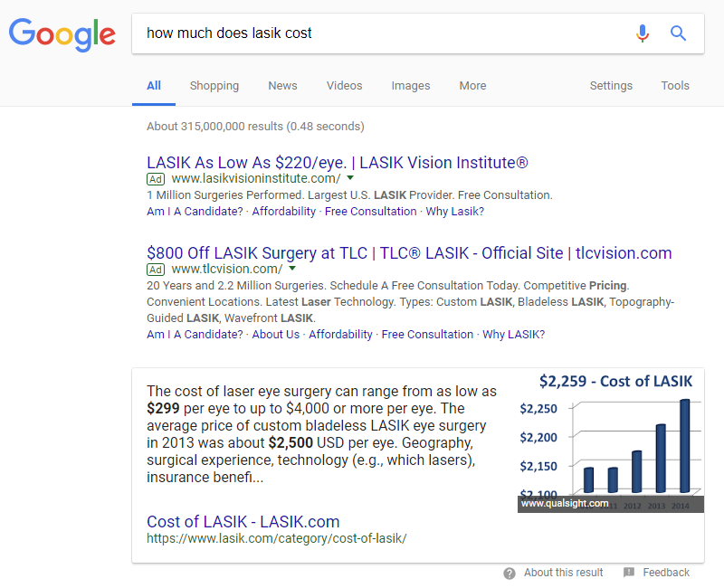724x588 pixels.
Task: Open the 'Cost of LASIK - LASIK.com' result
Action: [x=243, y=522]
